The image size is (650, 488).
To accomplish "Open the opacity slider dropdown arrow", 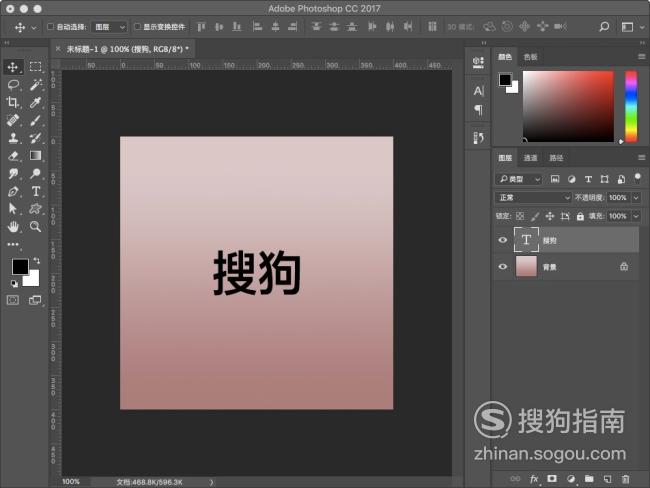I will 636,198.
